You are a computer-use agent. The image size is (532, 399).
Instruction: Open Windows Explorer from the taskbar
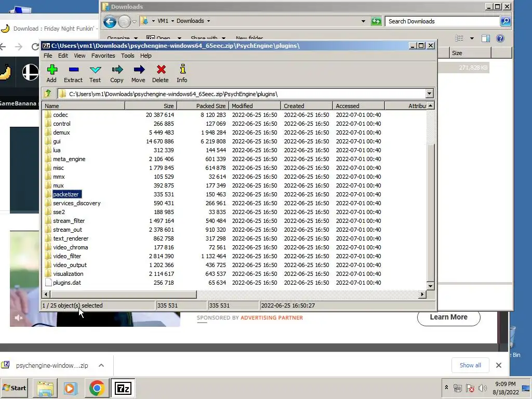45,388
